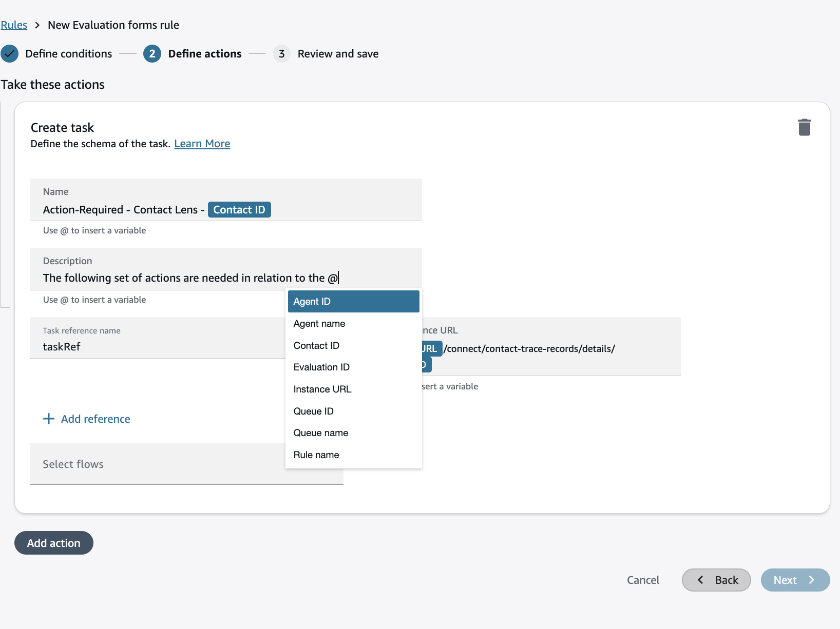Image resolution: width=840 pixels, height=629 pixels.
Task: Click the completed Define conditions checkmark icon
Action: pyautogui.click(x=10, y=54)
